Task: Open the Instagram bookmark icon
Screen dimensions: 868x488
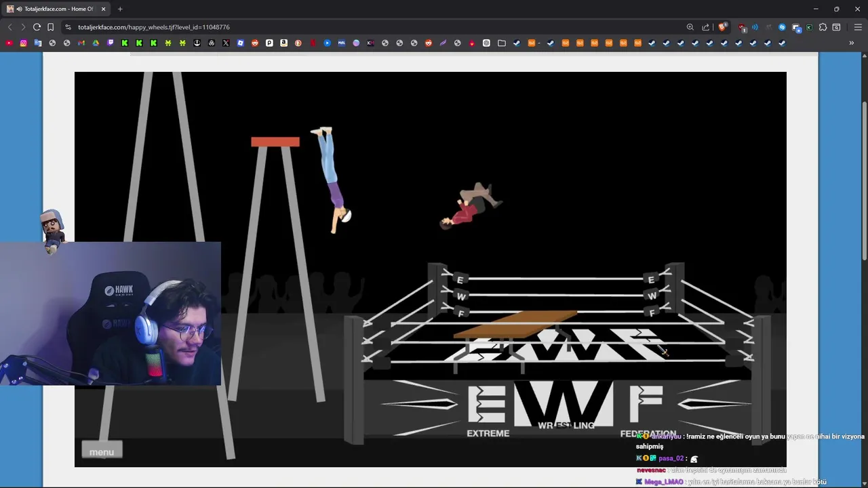Action: 23,43
